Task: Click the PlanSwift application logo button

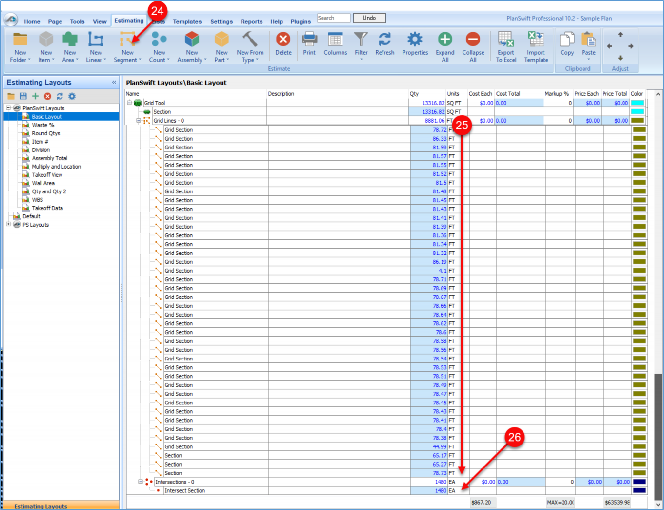Action: 11,19
